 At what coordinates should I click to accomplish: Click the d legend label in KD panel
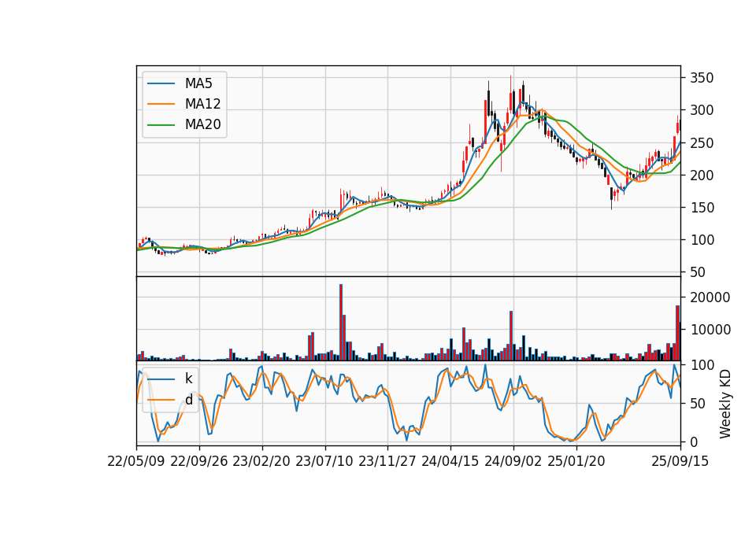pos(188,399)
